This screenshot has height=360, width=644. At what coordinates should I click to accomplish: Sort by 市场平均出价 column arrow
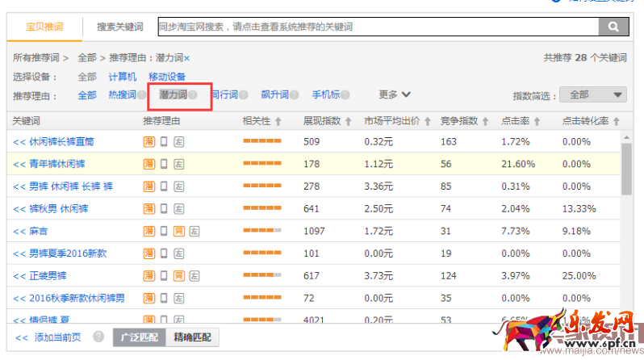coord(427,121)
